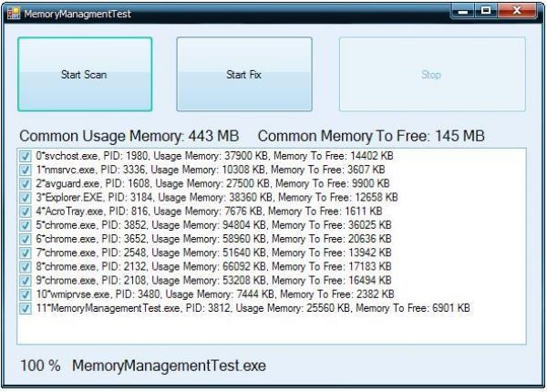Image resolution: width=547 pixels, height=392 pixels.
Task: Click the 100 % status text
Action: click(x=40, y=366)
